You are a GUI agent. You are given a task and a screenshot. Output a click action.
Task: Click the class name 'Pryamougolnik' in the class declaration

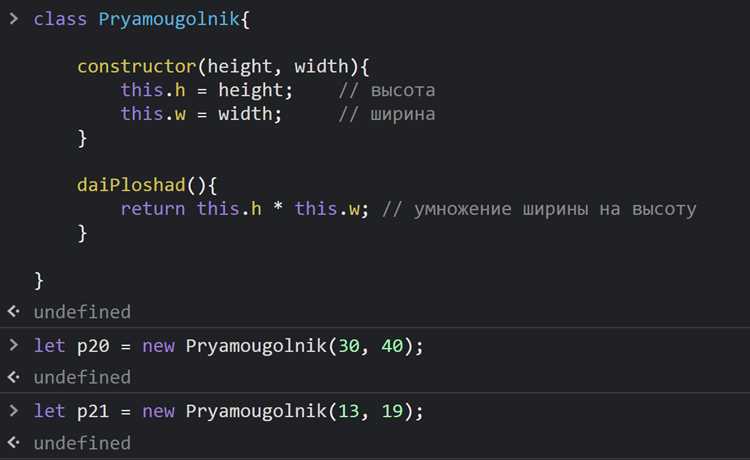click(x=168, y=20)
